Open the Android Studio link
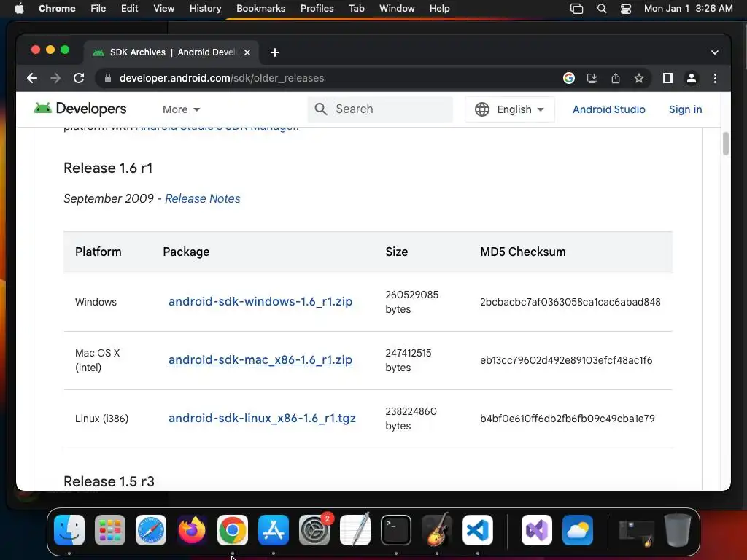 [x=609, y=109]
